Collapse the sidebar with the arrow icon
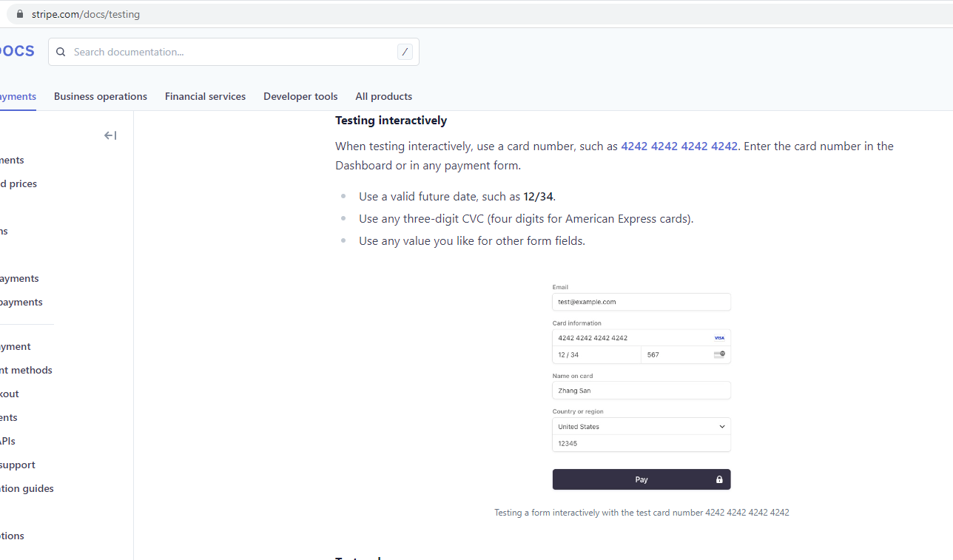Viewport: 953px width, 560px height. pos(110,135)
